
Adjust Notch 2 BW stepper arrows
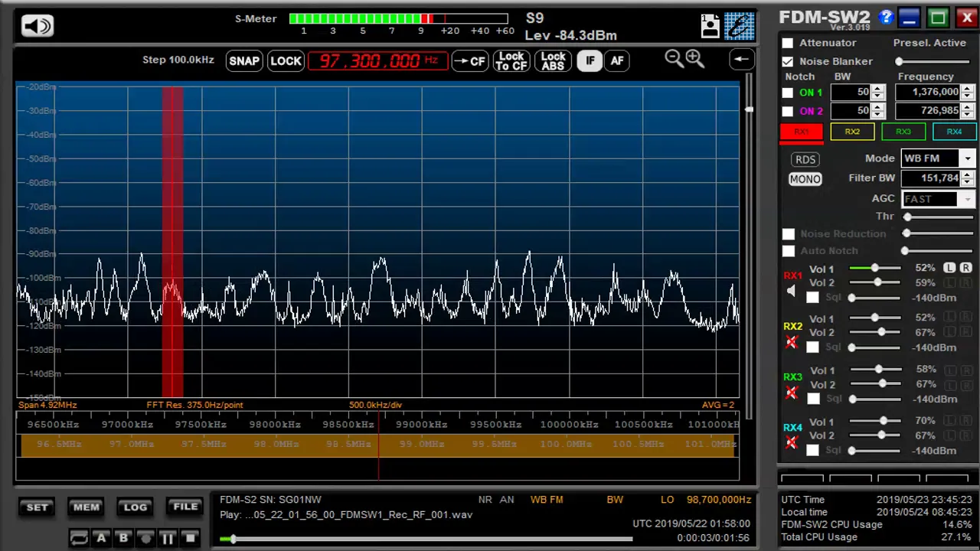pyautogui.click(x=878, y=111)
